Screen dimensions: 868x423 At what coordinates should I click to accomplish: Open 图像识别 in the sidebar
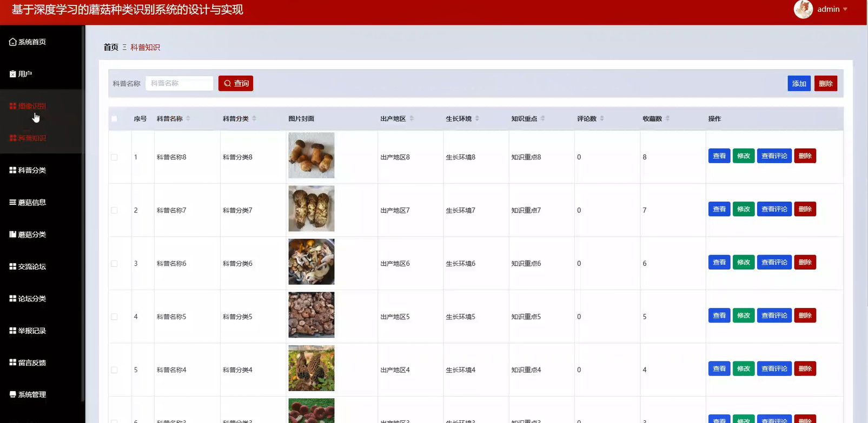28,106
